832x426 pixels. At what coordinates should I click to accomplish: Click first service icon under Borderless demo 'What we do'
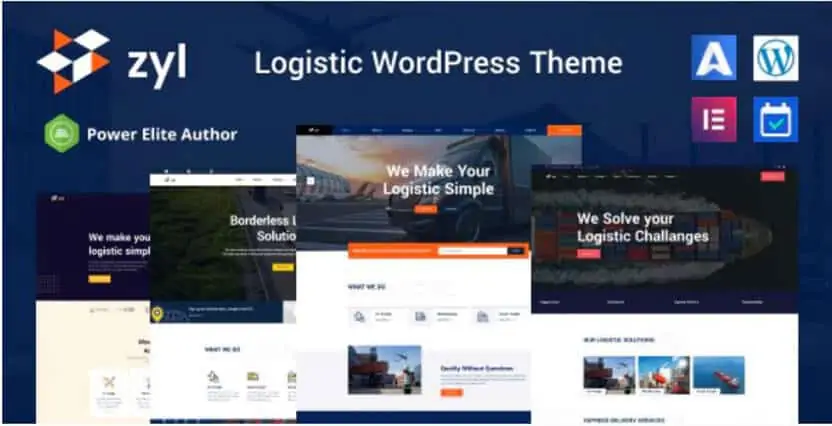pos(213,377)
